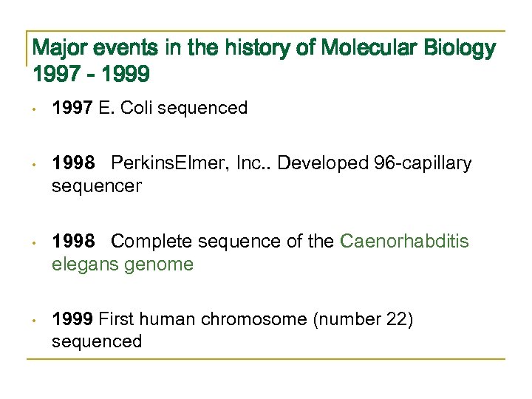Click the word "sequenced" under the 1999 bullet
532x399 pixels.
(96, 341)
